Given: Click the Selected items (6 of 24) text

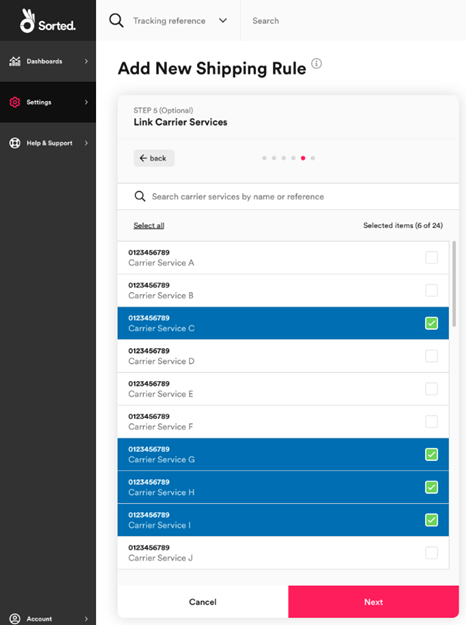Looking at the screenshot, I should 403,226.
